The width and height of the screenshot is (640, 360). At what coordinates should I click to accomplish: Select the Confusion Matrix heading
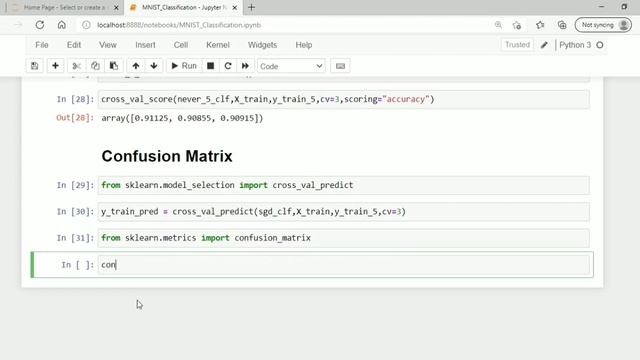pyautogui.click(x=167, y=156)
